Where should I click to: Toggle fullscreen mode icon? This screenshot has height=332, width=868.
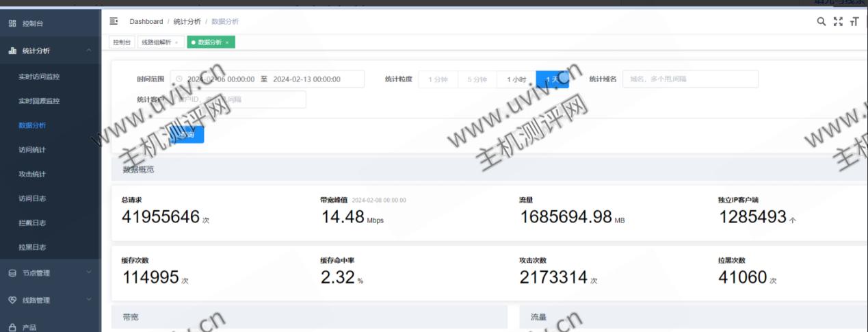[838, 22]
